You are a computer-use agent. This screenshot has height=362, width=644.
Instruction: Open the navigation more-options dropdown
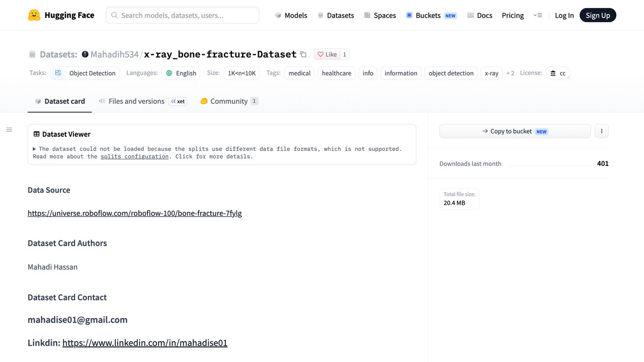pyautogui.click(x=538, y=16)
